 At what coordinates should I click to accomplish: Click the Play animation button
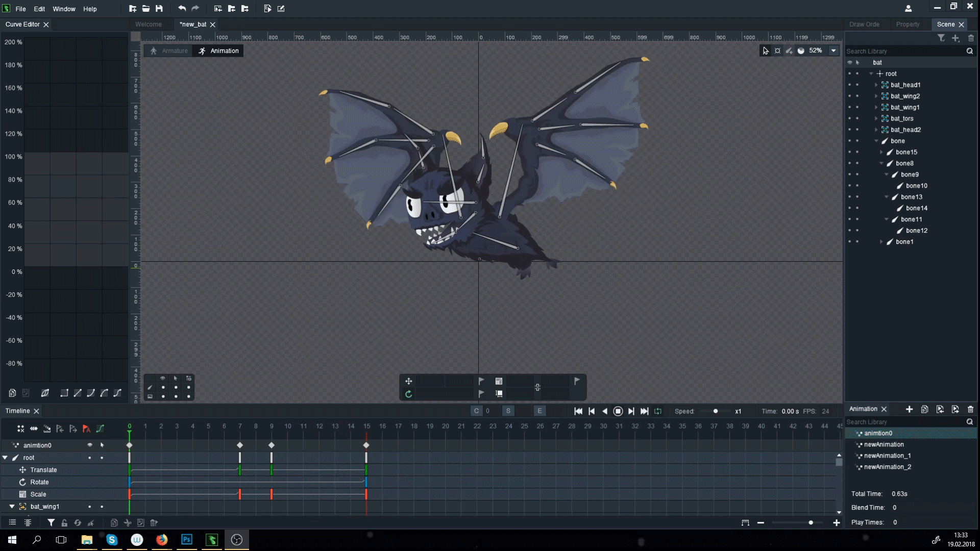pyautogui.click(x=617, y=411)
